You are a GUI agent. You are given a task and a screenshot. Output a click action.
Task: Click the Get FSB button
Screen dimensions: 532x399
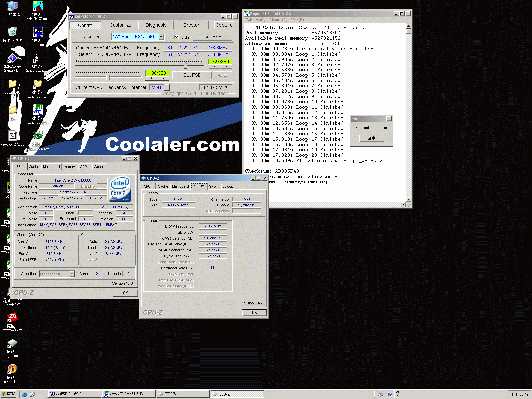click(212, 37)
